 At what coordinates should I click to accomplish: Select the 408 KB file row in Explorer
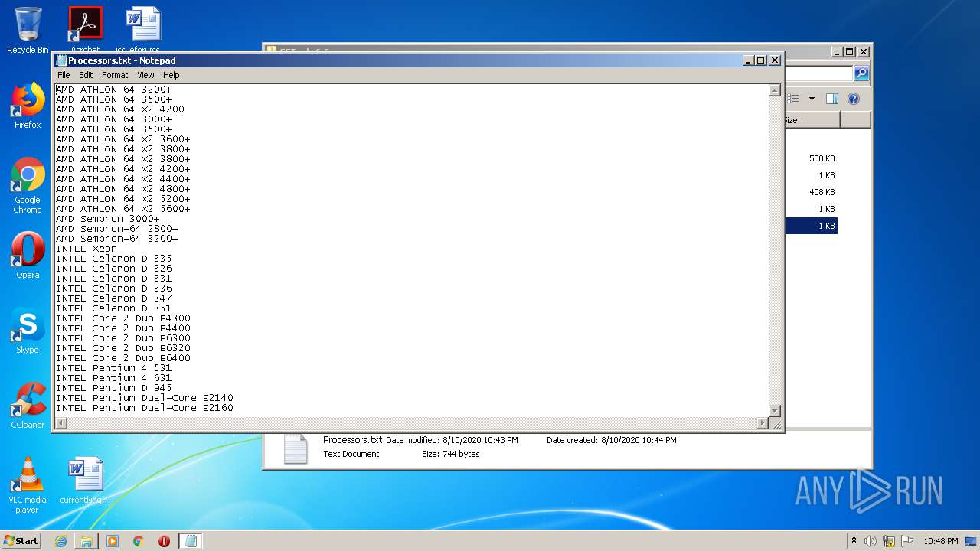pos(811,192)
